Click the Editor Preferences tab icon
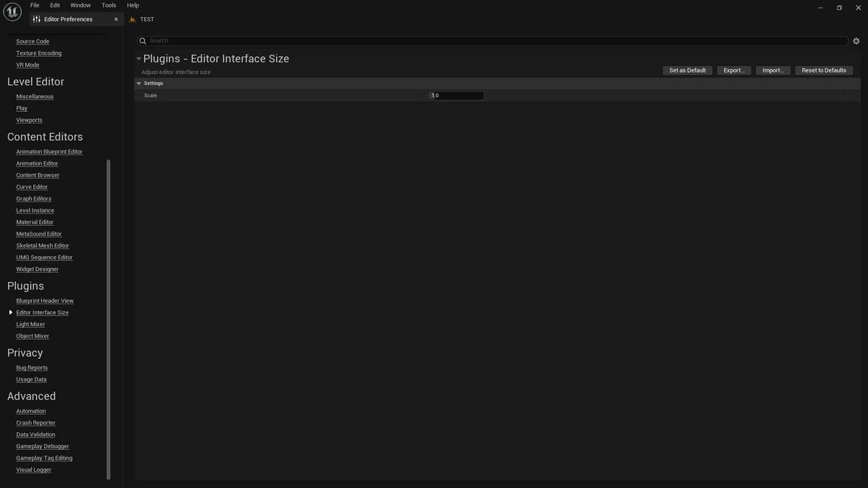This screenshot has width=868, height=488. pyautogui.click(x=37, y=19)
